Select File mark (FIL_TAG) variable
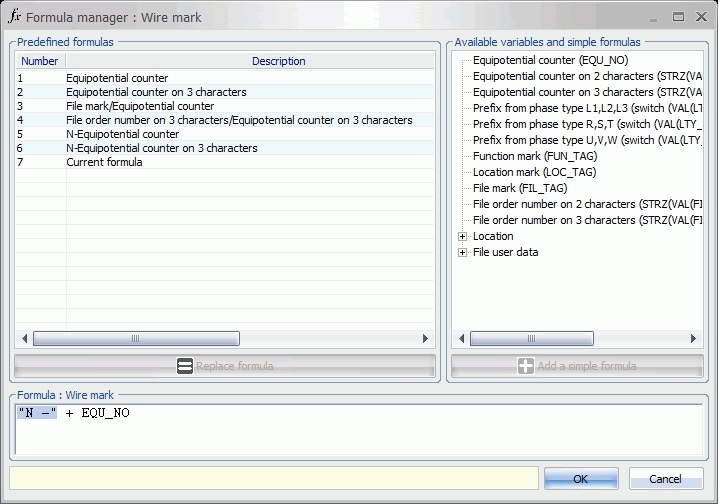Image resolution: width=720 pixels, height=504 pixels. click(520, 189)
